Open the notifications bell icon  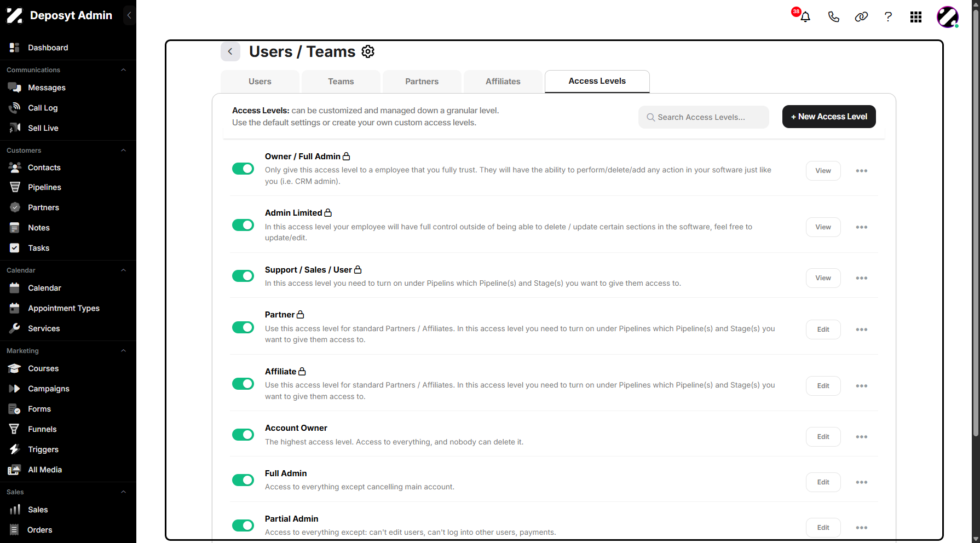tap(805, 17)
